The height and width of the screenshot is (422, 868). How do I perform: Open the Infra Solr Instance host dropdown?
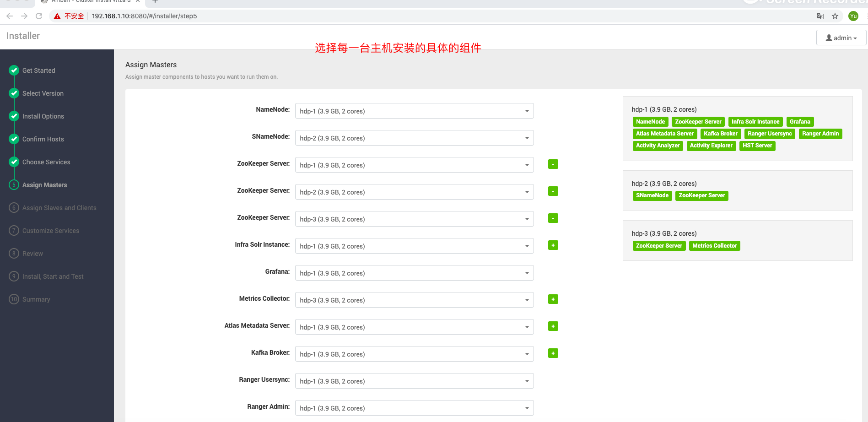[x=414, y=246]
